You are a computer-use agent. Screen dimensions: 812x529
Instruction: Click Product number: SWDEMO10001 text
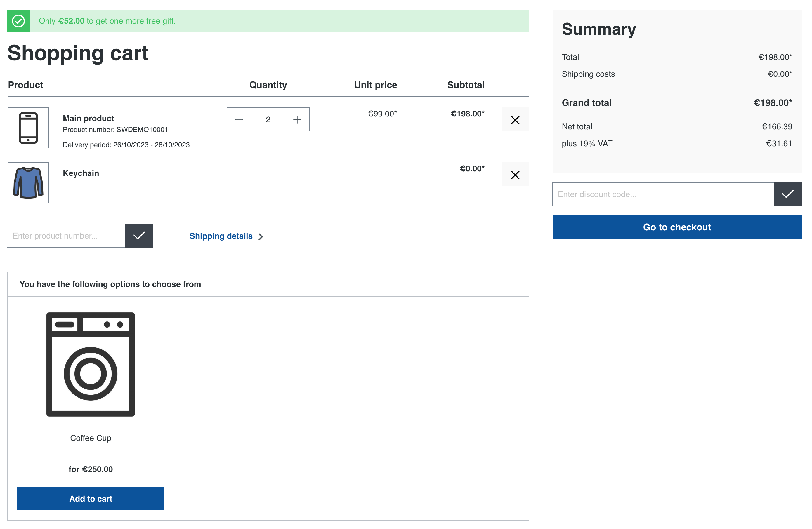(115, 130)
